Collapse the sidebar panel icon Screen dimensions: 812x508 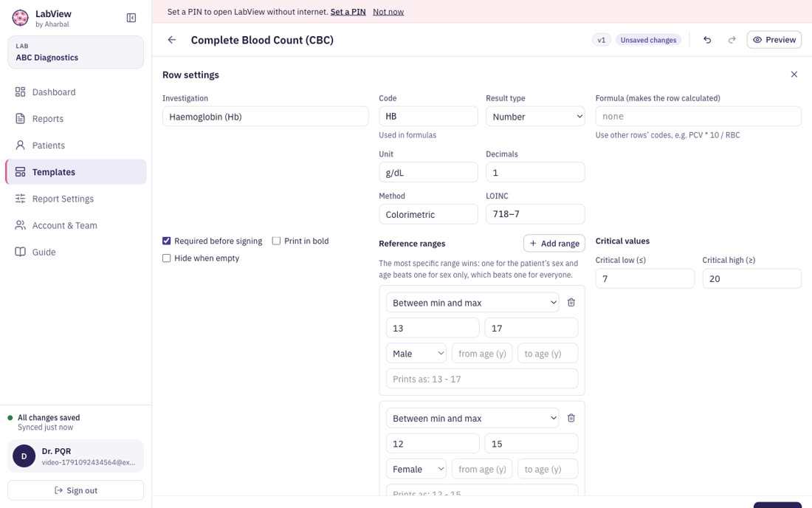[x=131, y=18]
